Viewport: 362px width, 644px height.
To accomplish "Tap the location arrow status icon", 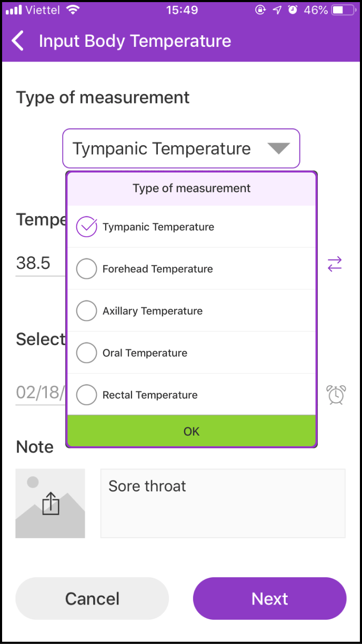I will (277, 10).
